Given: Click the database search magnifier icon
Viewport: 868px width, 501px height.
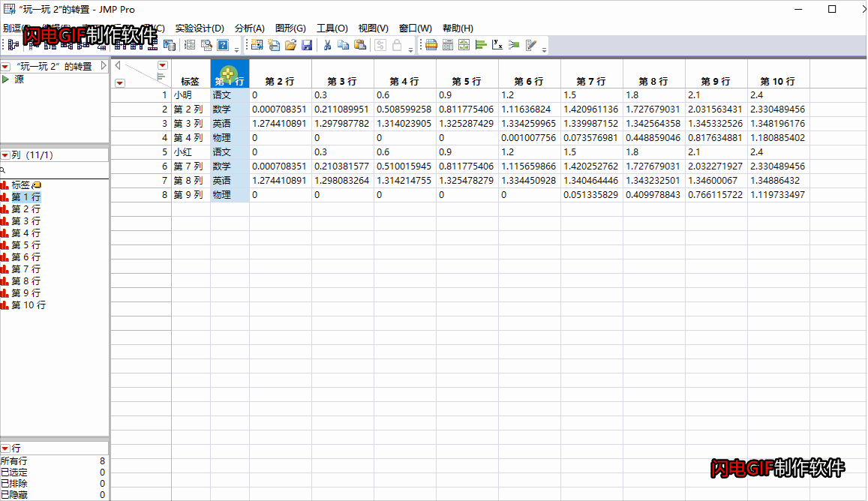Looking at the screenshot, I should [x=206, y=45].
